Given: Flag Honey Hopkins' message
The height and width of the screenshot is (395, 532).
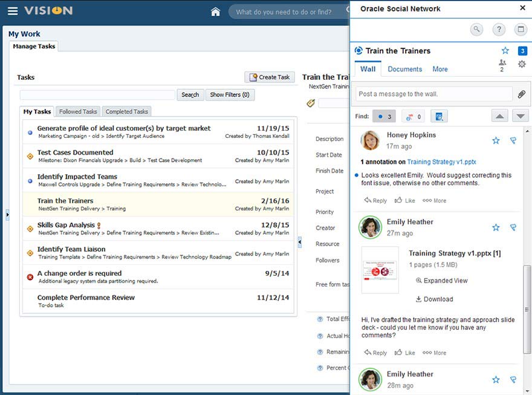Looking at the screenshot, I should click(x=513, y=140).
